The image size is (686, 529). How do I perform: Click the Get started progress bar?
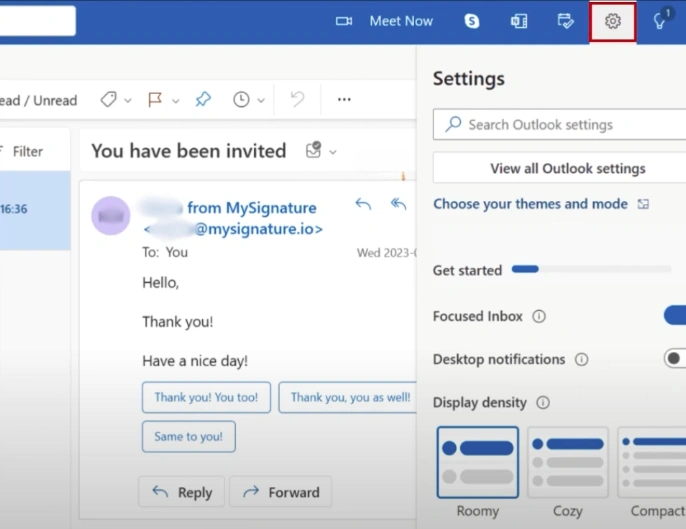coord(592,269)
